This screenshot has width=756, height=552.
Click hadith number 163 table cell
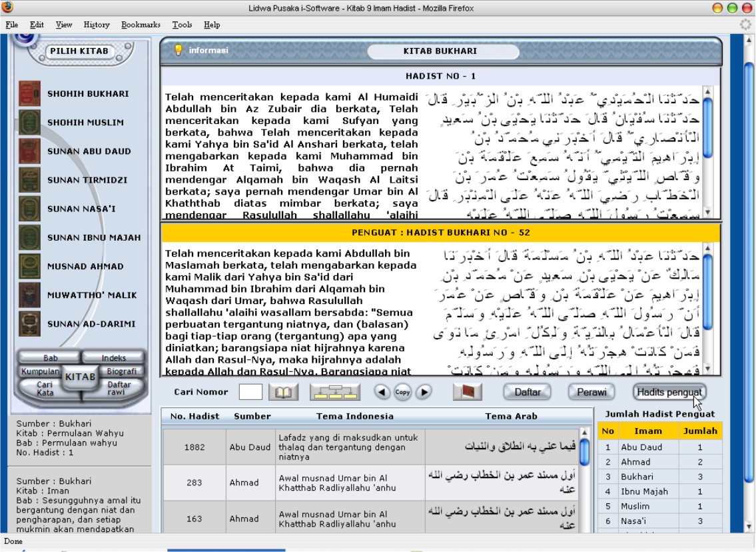[194, 519]
